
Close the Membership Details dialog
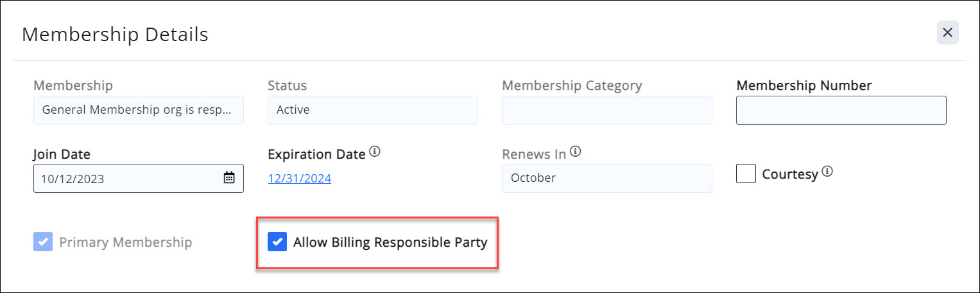pos(947,33)
